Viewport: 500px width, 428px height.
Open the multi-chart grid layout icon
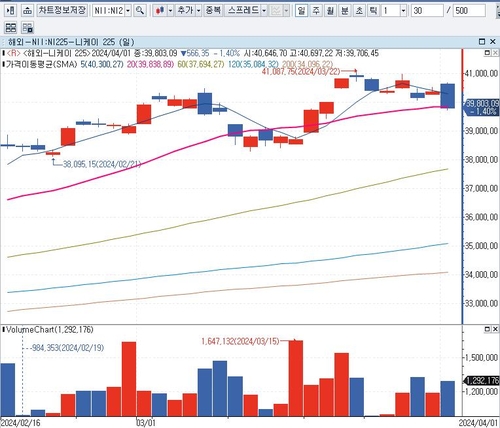(x=11, y=27)
